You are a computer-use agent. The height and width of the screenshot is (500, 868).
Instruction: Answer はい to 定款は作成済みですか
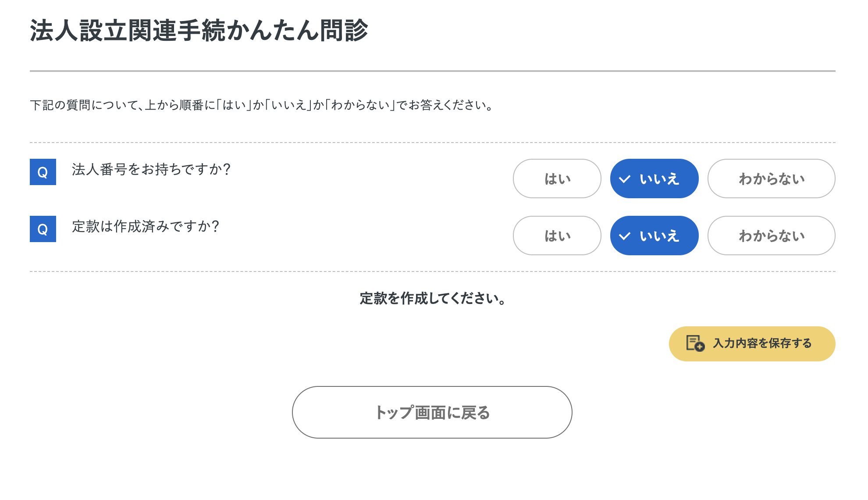(x=557, y=236)
